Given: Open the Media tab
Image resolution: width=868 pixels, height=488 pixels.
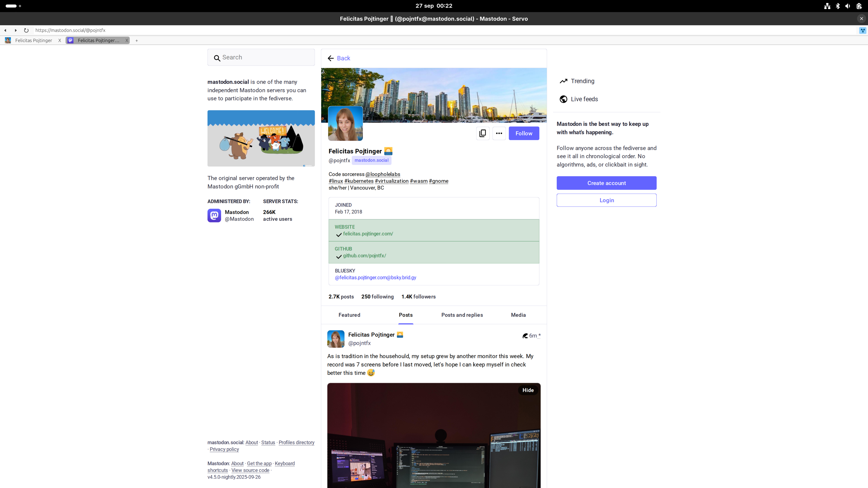Looking at the screenshot, I should 518,315.
